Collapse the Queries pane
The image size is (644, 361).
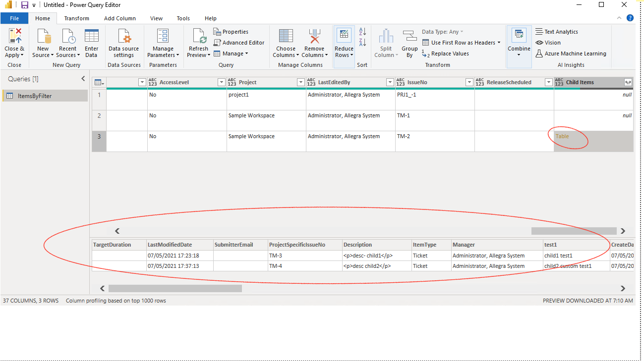83,78
